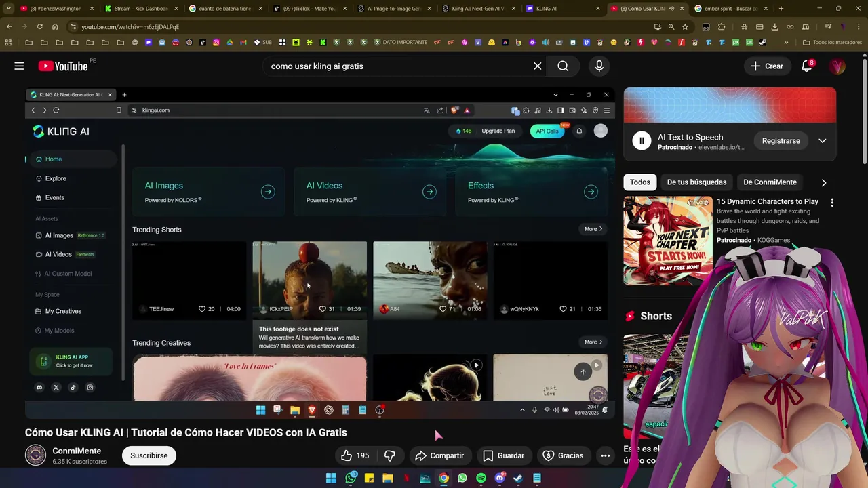
Task: Click the Chrome address bar URL
Action: [x=130, y=26]
